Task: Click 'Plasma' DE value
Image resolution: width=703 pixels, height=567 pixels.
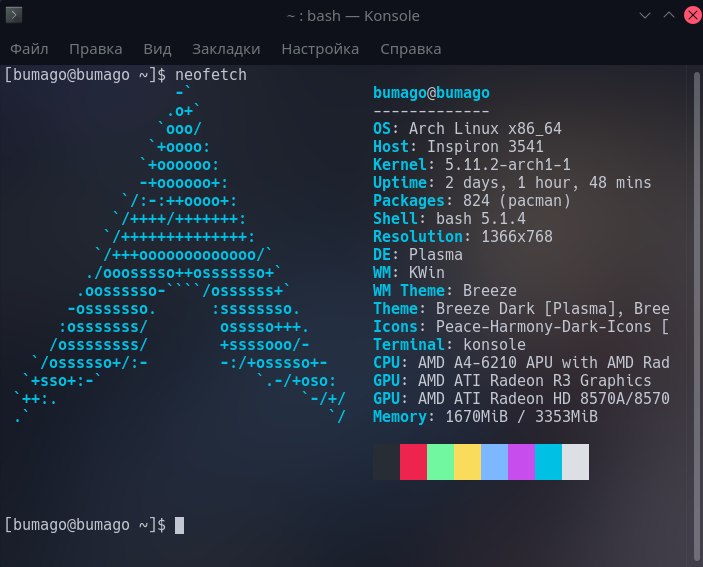Action: click(x=436, y=255)
